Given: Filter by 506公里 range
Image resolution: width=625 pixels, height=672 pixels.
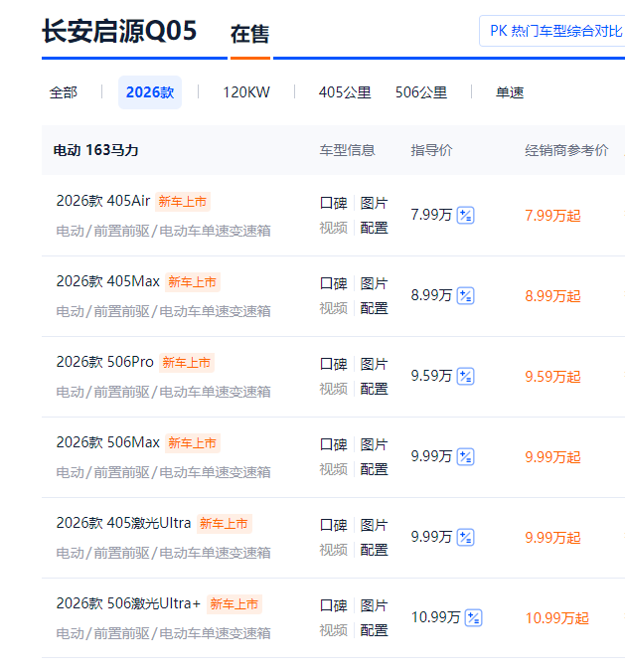Looking at the screenshot, I should tap(420, 92).
